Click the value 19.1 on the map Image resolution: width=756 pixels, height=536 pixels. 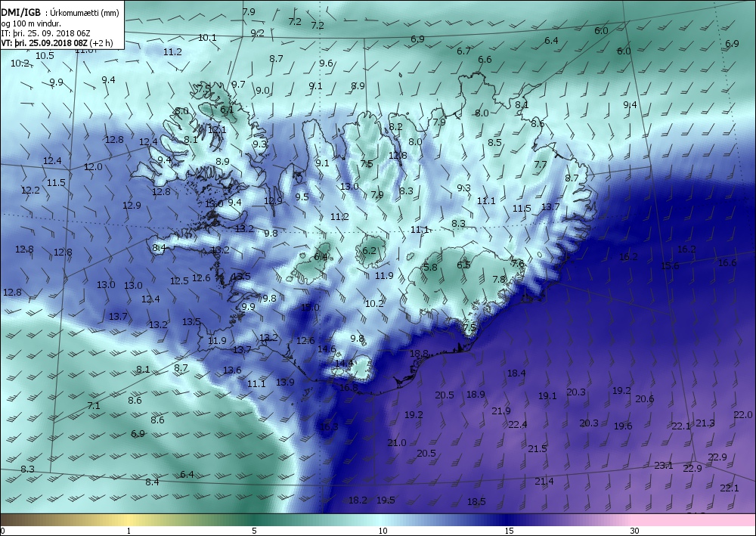547,395
